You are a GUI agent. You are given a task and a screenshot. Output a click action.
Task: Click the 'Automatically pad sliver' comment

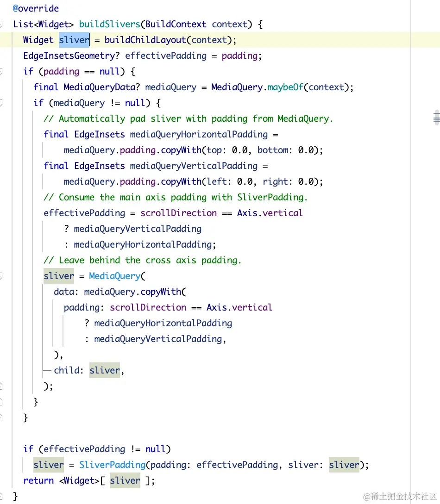tap(189, 118)
